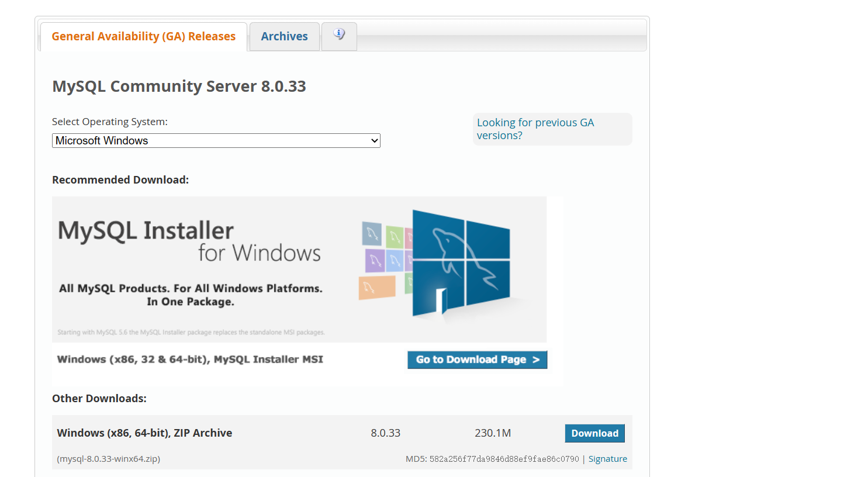
Task: Click the MD5 checksum value text
Action: point(504,459)
